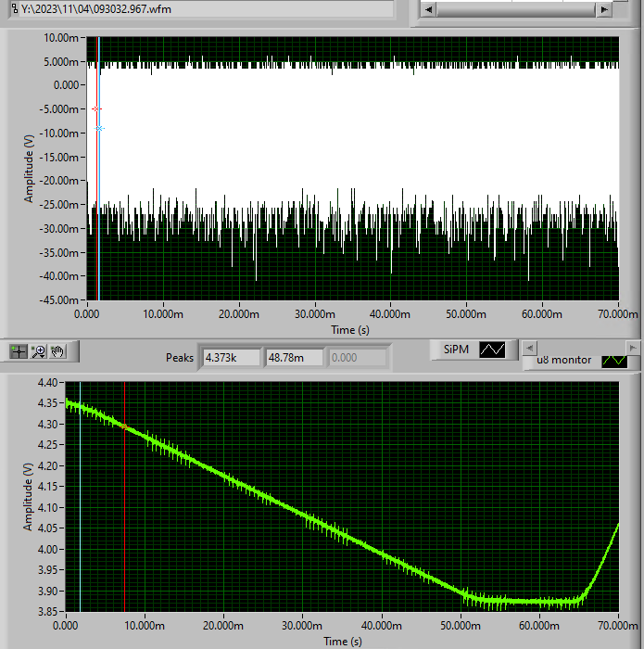
Task: Grab the blue cursor marker on upper graph
Action: (99, 128)
